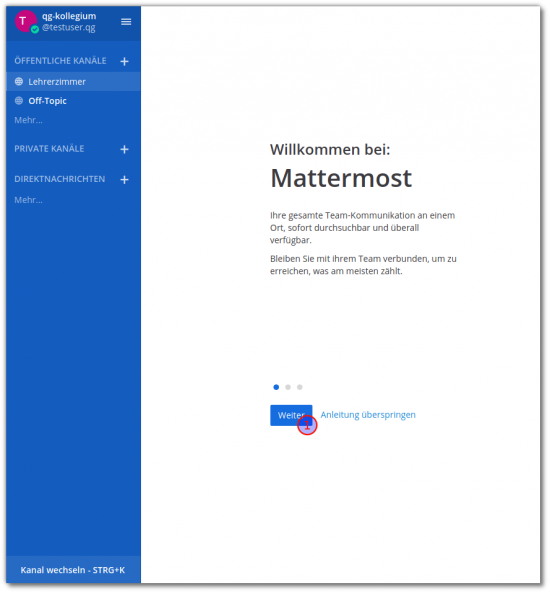The width and height of the screenshot is (550, 593).
Task: Jump to second tutorial page dot
Action: tap(288, 387)
